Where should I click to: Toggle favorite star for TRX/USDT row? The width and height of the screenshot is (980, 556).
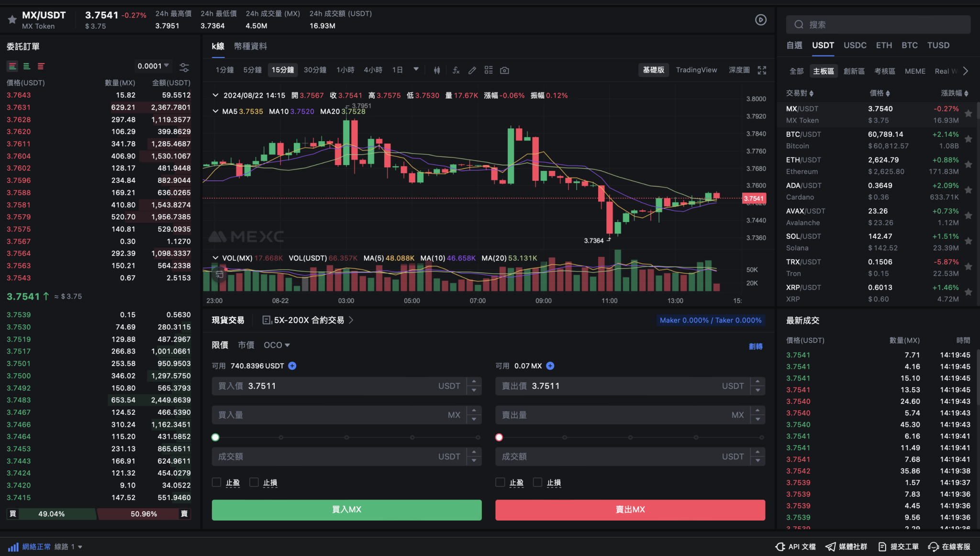(968, 267)
